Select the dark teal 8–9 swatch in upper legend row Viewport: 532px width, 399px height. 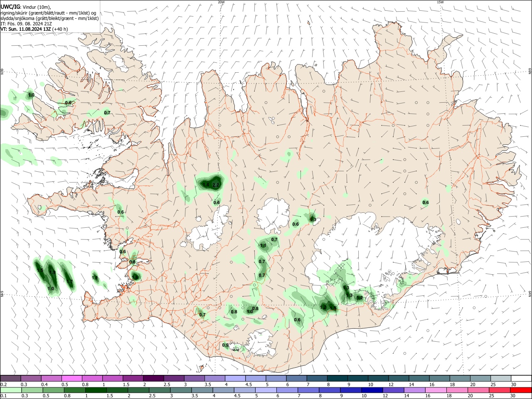click(337, 379)
